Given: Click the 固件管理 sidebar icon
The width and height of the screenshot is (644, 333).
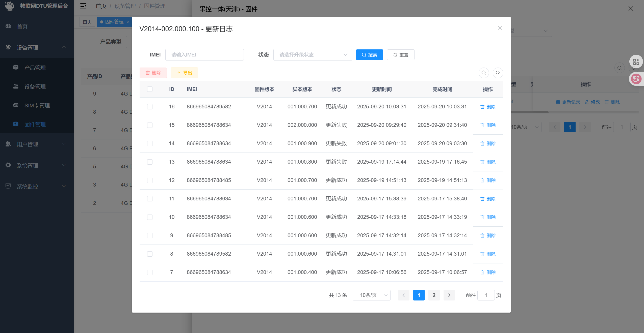Looking at the screenshot, I should (16, 124).
